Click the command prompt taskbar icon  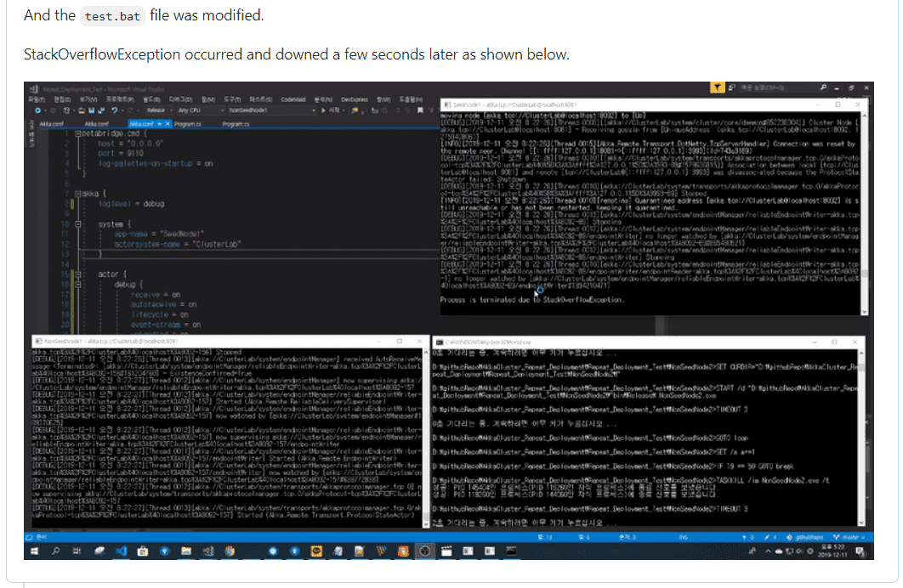click(511, 551)
